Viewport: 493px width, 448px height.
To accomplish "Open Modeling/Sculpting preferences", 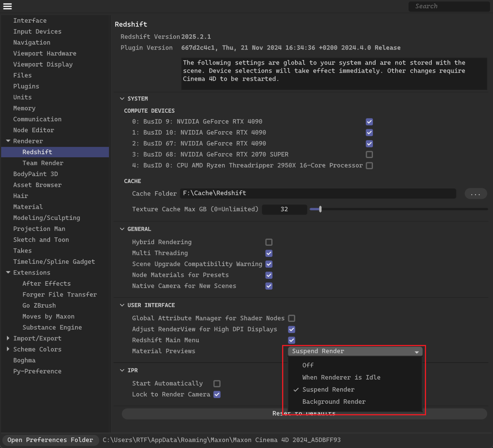I will pos(47,218).
